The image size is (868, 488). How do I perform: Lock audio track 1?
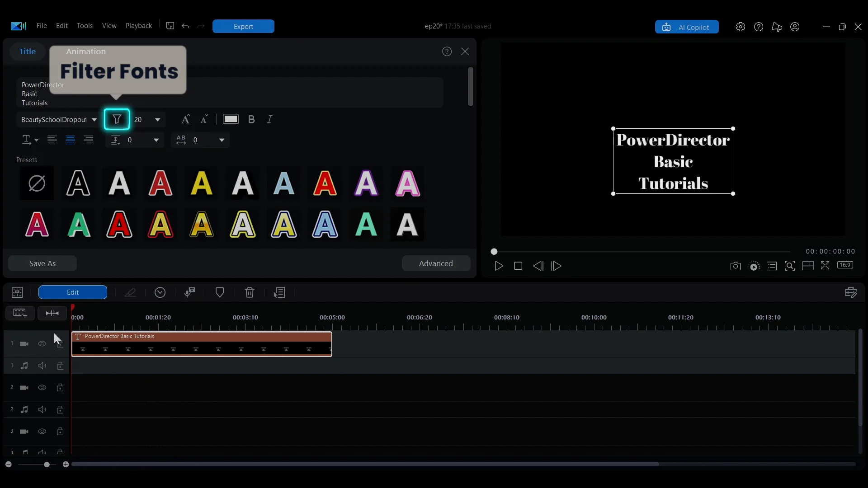click(60, 366)
